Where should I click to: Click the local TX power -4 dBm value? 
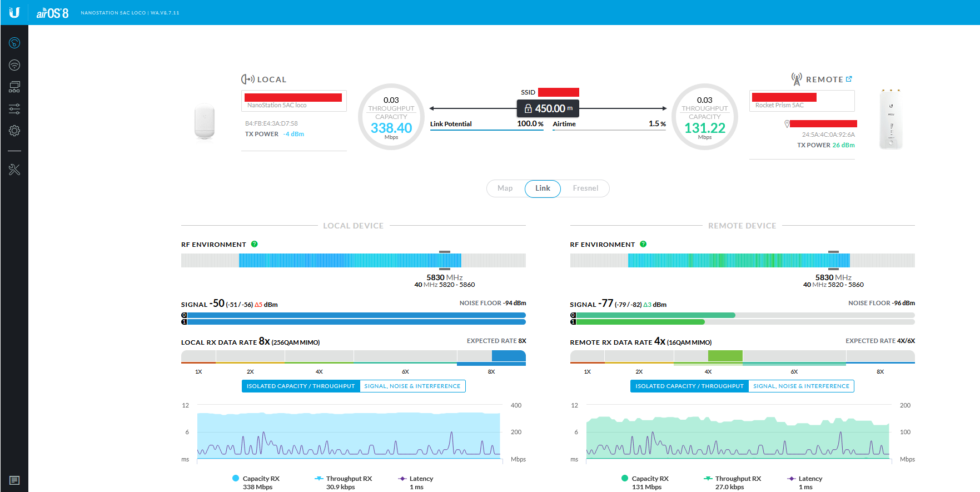[x=293, y=134]
